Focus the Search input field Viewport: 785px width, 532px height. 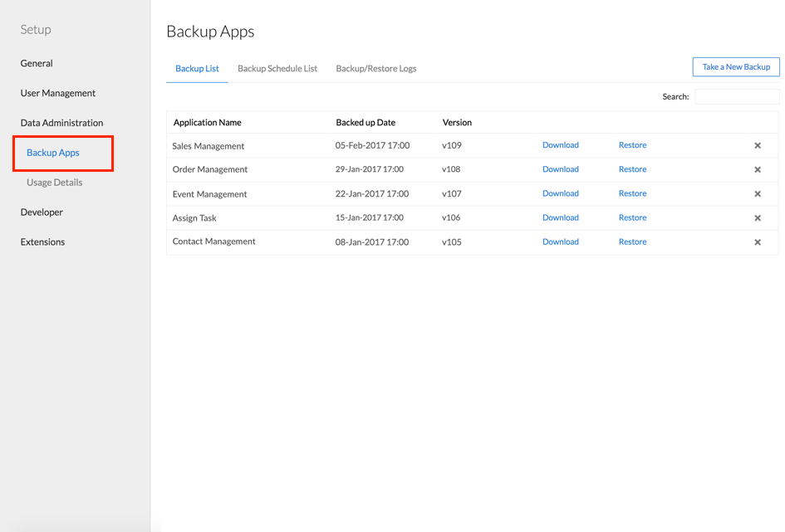pos(736,97)
